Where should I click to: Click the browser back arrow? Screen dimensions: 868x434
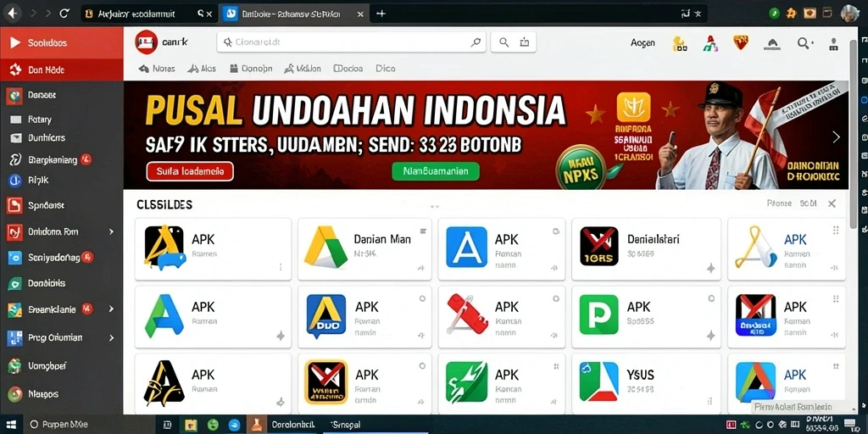[x=12, y=14]
